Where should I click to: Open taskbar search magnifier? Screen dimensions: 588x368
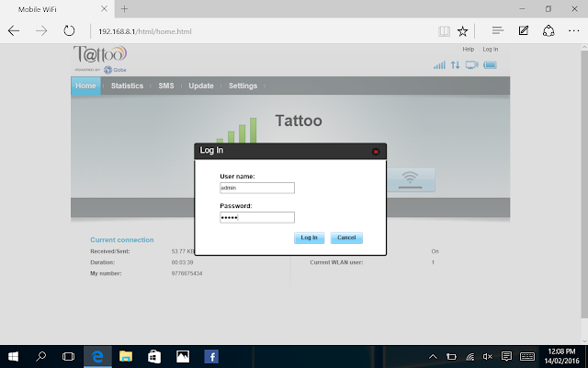pos(40,356)
